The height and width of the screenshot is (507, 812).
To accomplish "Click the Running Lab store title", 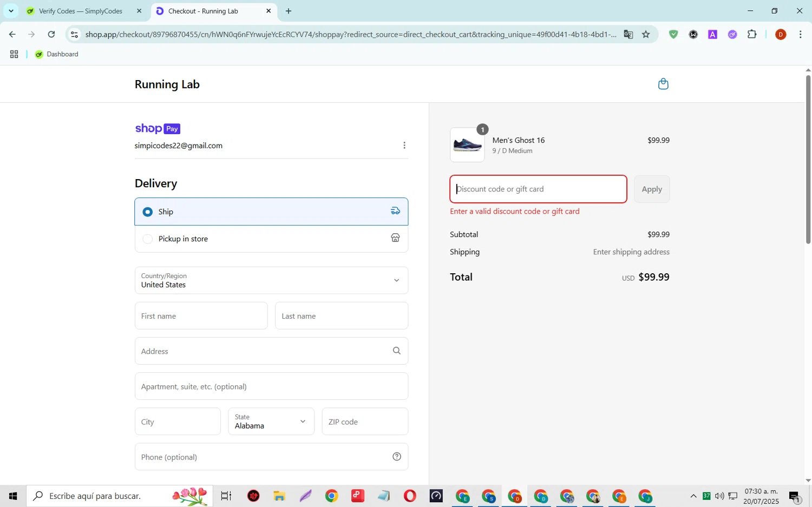I will coord(167,84).
